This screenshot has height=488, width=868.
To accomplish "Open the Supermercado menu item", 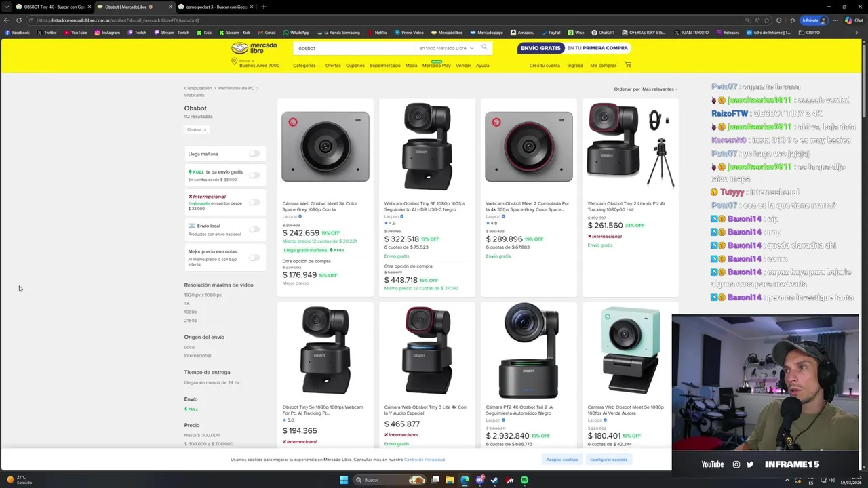I will pyautogui.click(x=384, y=66).
